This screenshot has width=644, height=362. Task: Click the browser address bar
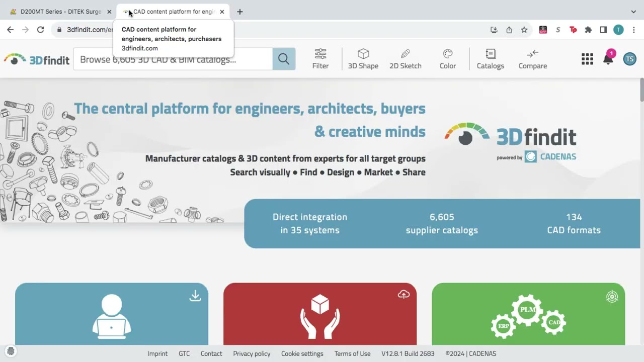pos(292,30)
